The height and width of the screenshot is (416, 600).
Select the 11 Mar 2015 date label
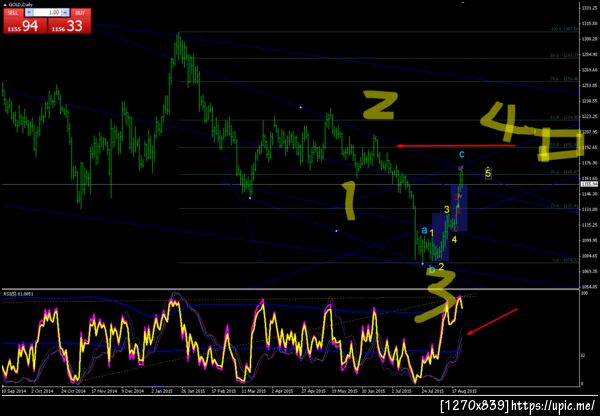253,391
